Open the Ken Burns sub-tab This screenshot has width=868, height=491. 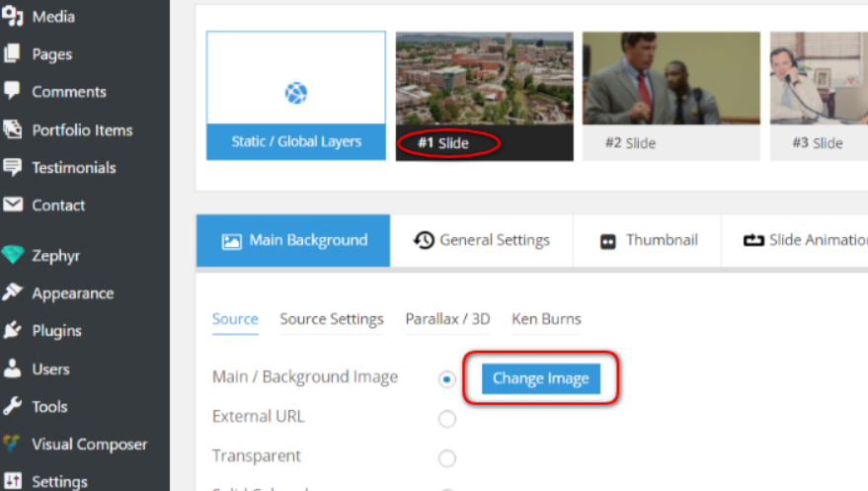(546, 319)
